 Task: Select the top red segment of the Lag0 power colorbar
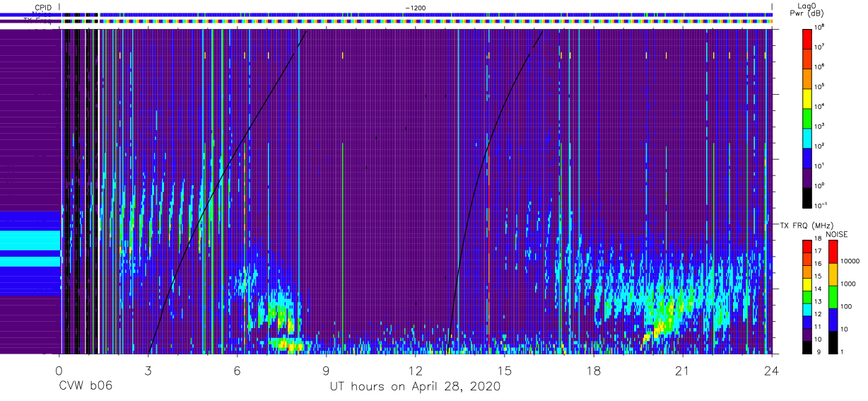coord(807,39)
